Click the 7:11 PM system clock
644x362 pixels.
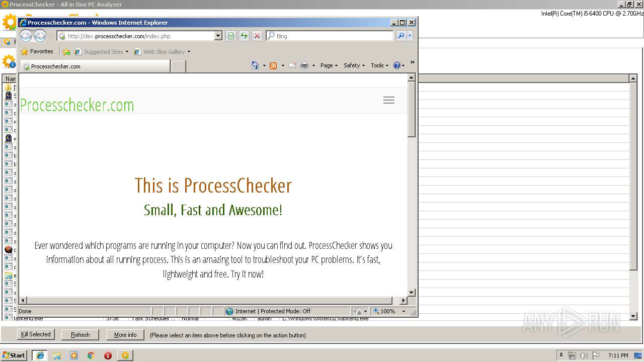point(618,355)
